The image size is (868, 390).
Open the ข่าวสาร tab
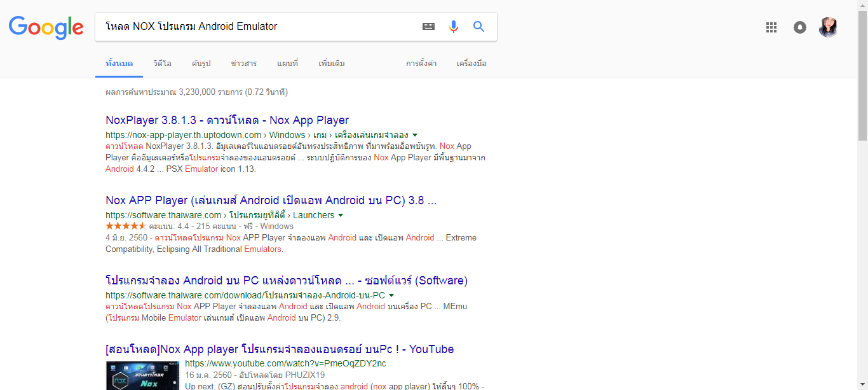pyautogui.click(x=244, y=64)
